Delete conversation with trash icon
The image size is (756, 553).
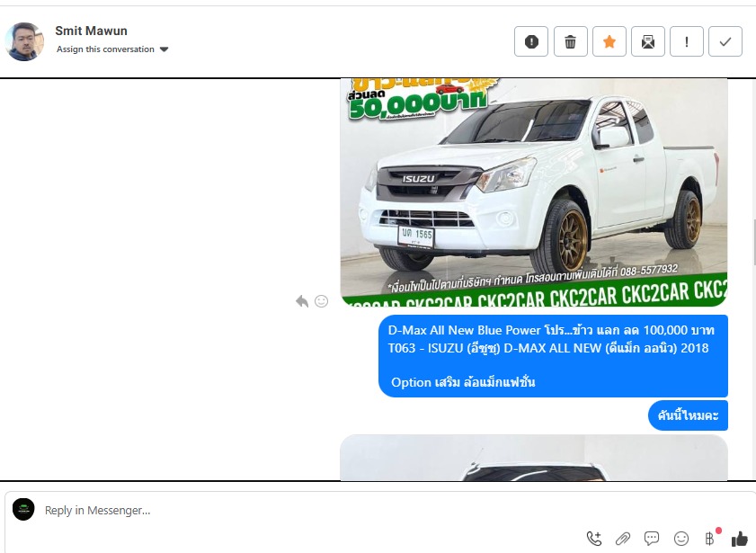[x=571, y=41]
